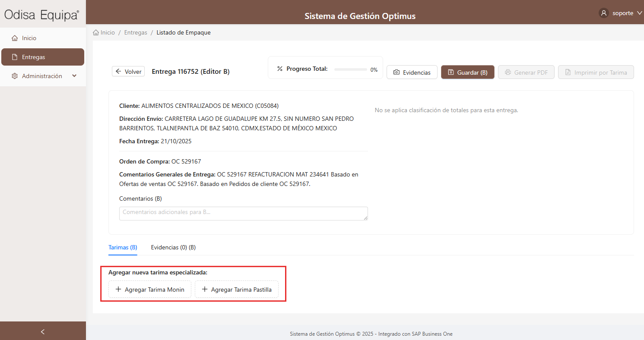Open the Evidencias (0) (B) tab
The width and height of the screenshot is (644, 340).
(173, 247)
